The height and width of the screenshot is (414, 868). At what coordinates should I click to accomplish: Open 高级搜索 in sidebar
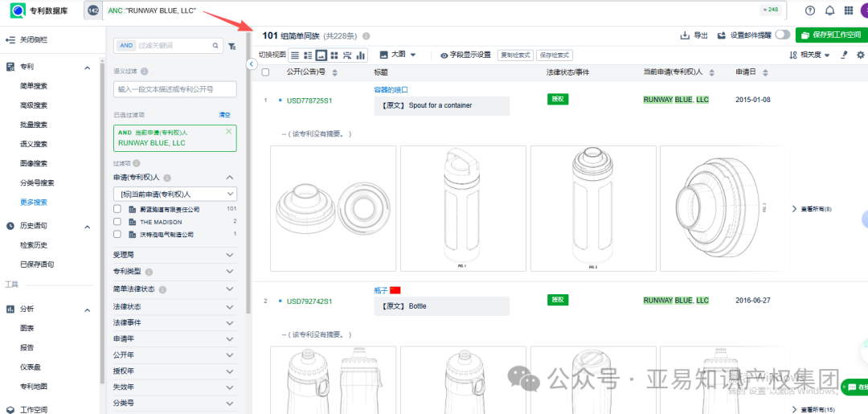coord(34,105)
